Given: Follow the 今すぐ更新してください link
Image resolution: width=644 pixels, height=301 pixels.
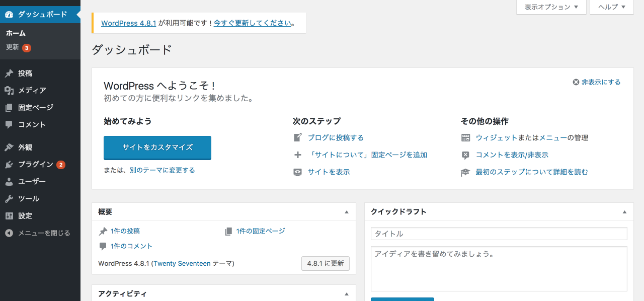Looking at the screenshot, I should click(x=253, y=23).
